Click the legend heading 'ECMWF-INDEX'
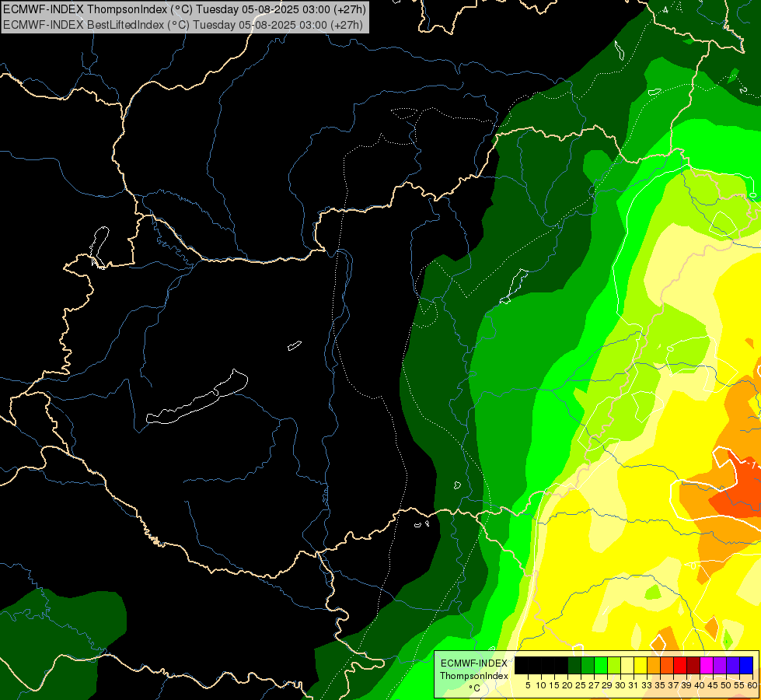 click(473, 663)
